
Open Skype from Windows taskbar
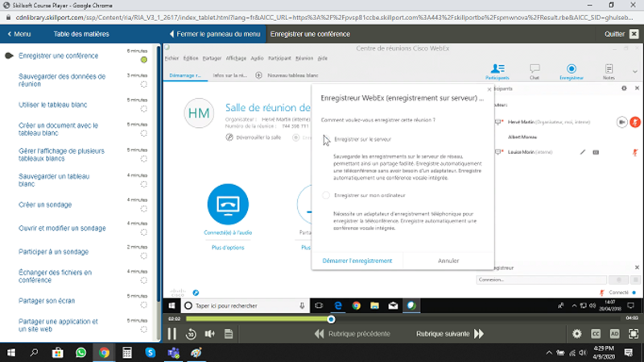pos(151,352)
